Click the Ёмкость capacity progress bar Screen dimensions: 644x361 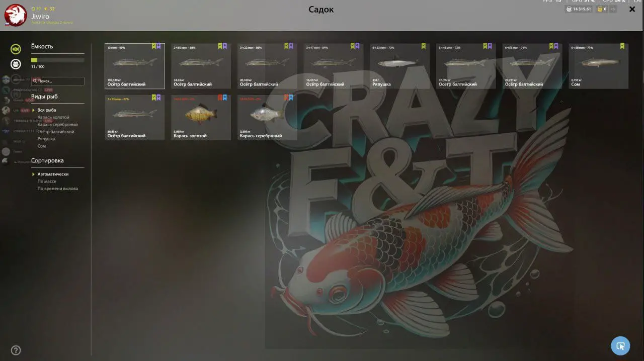pyautogui.click(x=58, y=60)
